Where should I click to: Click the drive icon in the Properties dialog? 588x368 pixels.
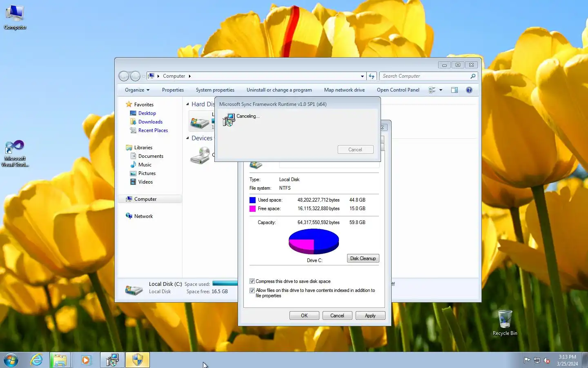tap(256, 165)
